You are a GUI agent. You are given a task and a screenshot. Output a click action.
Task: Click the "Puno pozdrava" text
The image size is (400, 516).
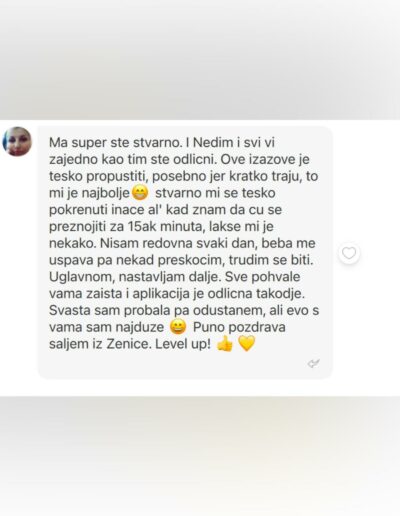tap(239, 327)
